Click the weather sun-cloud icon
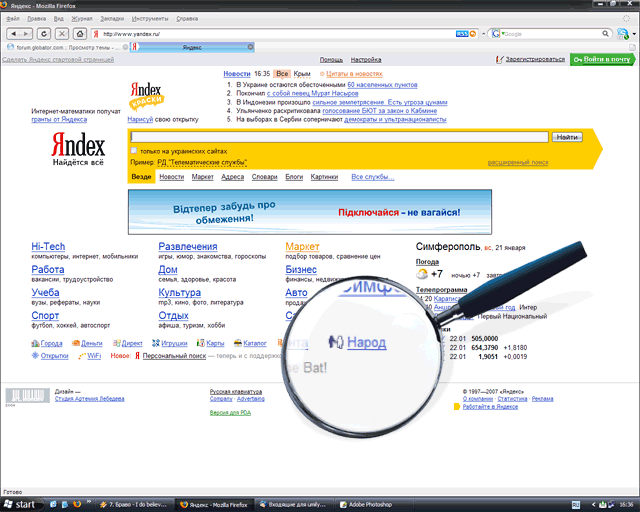 (422, 274)
